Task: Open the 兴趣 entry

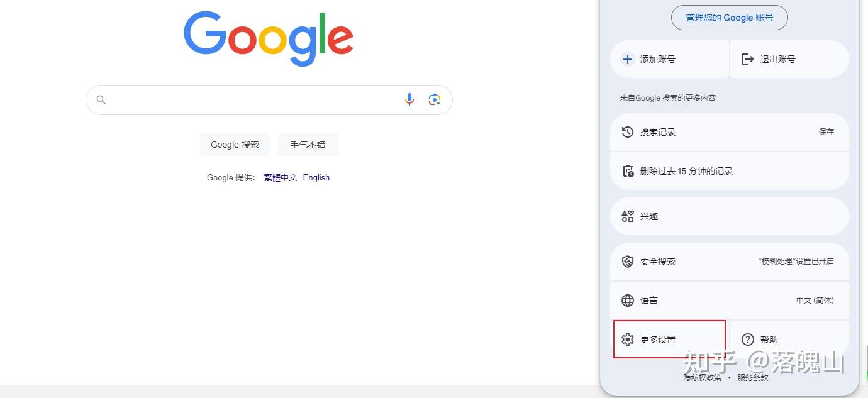Action: pos(730,216)
